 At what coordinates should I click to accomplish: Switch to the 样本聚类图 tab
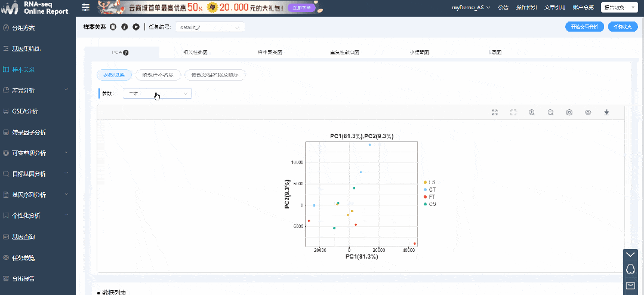(270, 53)
